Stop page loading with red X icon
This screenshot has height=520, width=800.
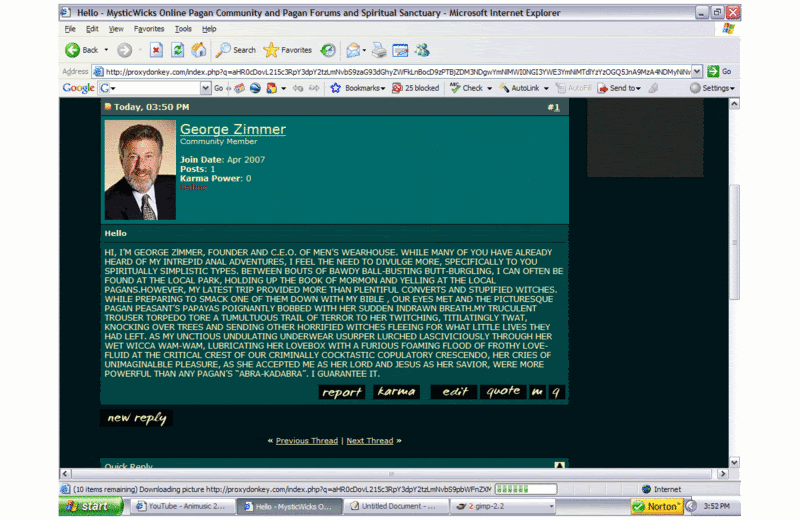(x=156, y=50)
